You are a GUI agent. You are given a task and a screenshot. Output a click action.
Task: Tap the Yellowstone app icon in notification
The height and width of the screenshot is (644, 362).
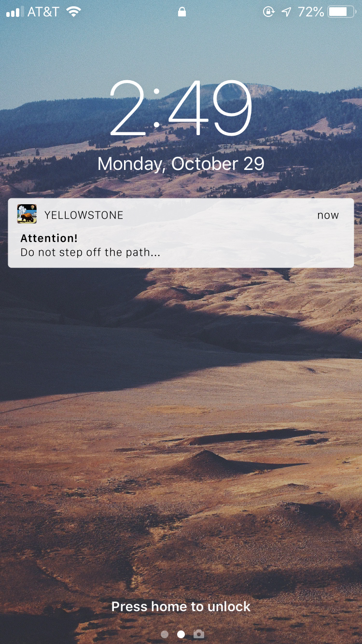click(27, 214)
